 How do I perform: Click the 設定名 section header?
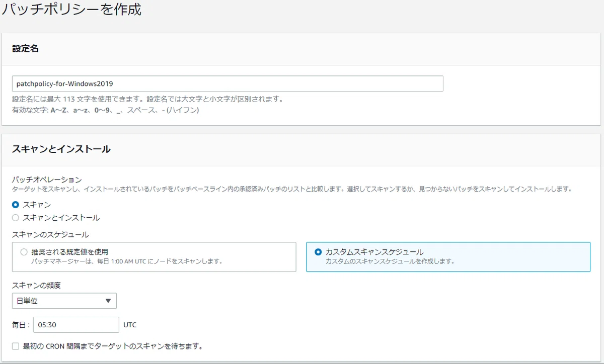pos(26,48)
